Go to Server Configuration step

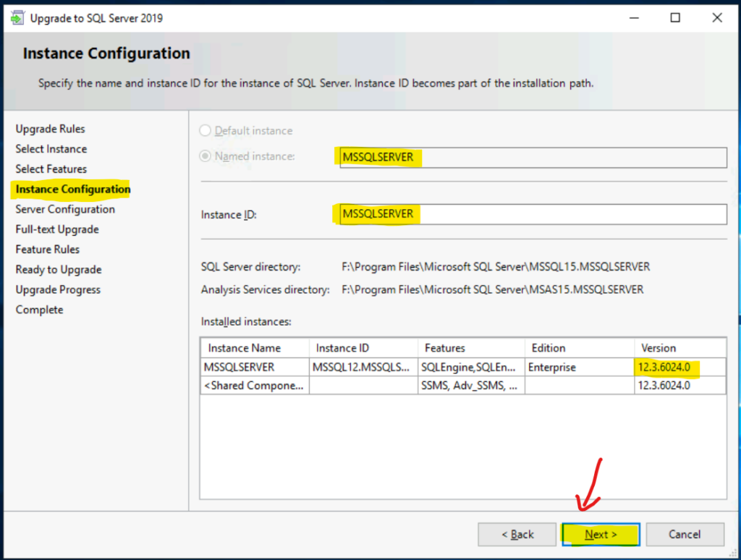point(65,209)
